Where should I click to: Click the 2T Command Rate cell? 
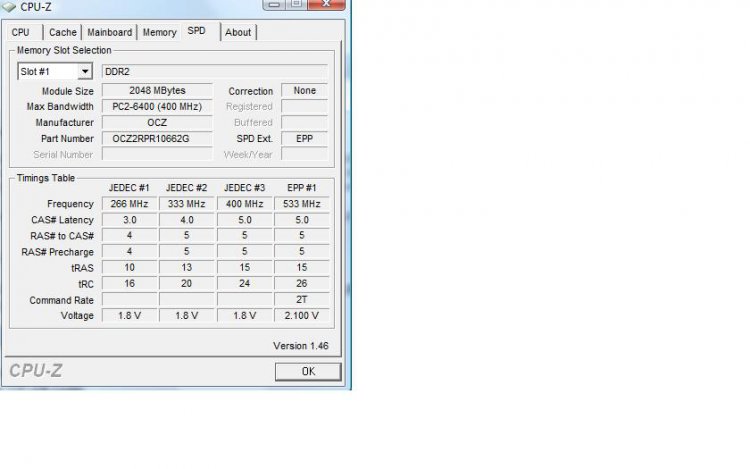pyautogui.click(x=302, y=300)
